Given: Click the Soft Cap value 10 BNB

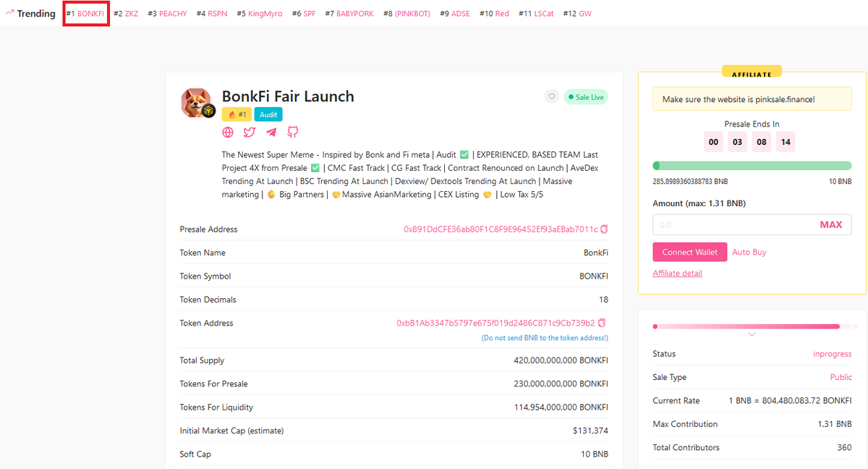Looking at the screenshot, I should click(593, 454).
